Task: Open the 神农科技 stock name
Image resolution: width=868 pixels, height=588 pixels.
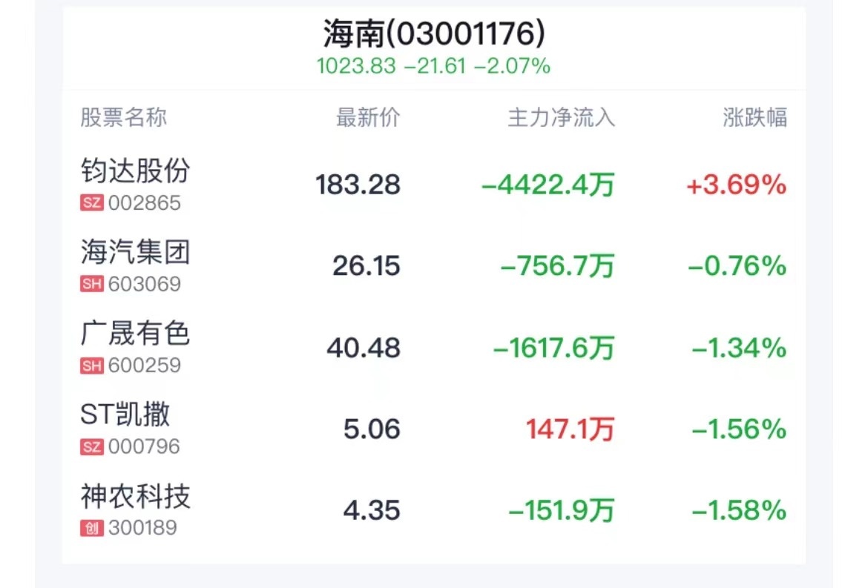Action: click(x=136, y=496)
